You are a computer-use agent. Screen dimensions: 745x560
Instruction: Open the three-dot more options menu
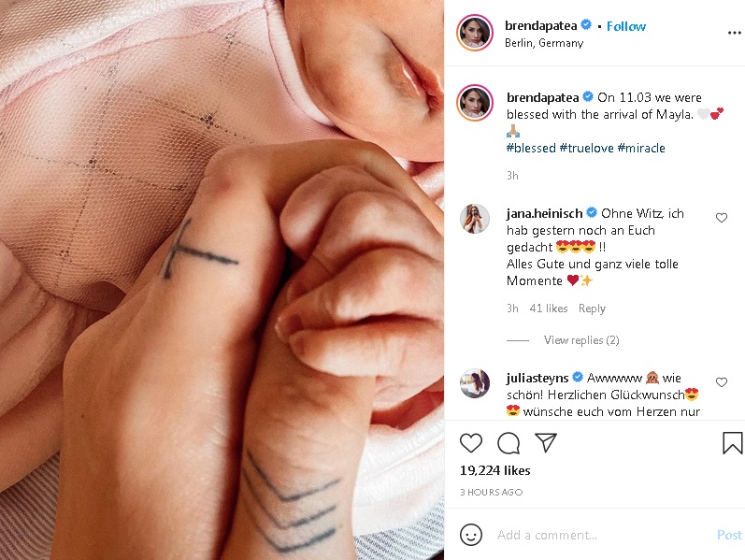click(734, 33)
